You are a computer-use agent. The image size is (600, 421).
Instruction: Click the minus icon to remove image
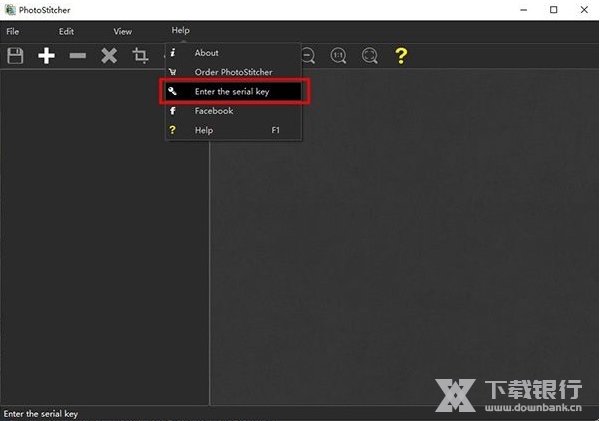[77, 56]
